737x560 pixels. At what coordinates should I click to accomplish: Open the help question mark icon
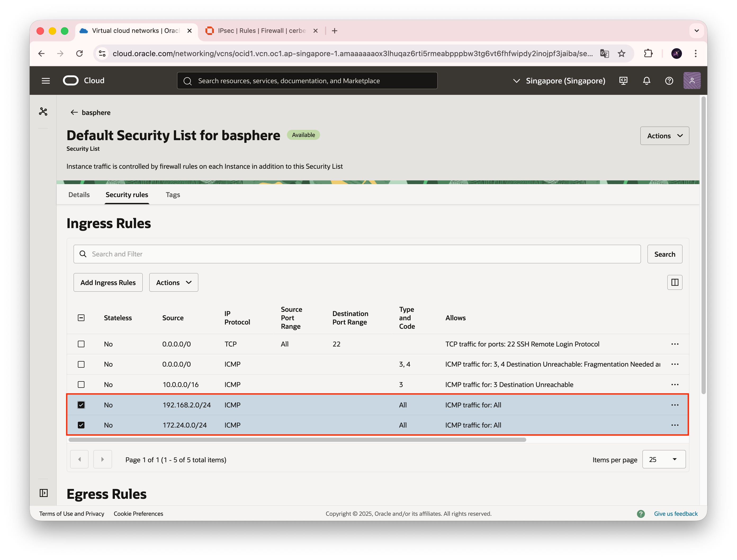click(669, 81)
